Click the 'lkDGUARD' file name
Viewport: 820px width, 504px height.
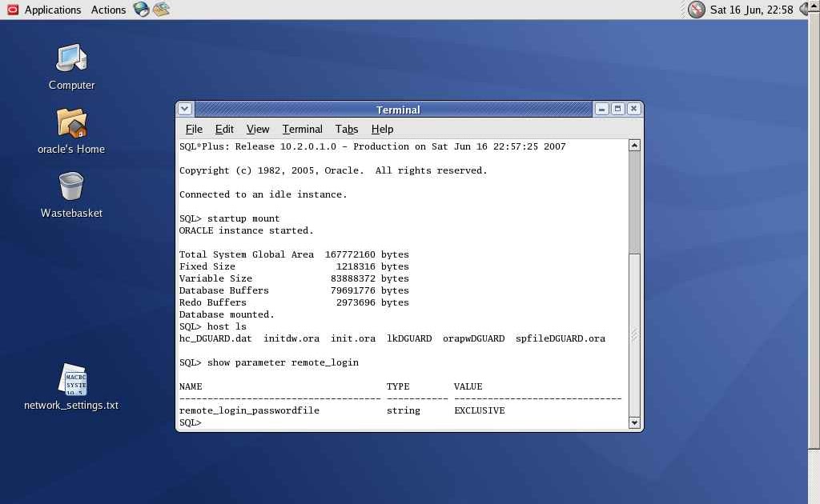click(409, 338)
